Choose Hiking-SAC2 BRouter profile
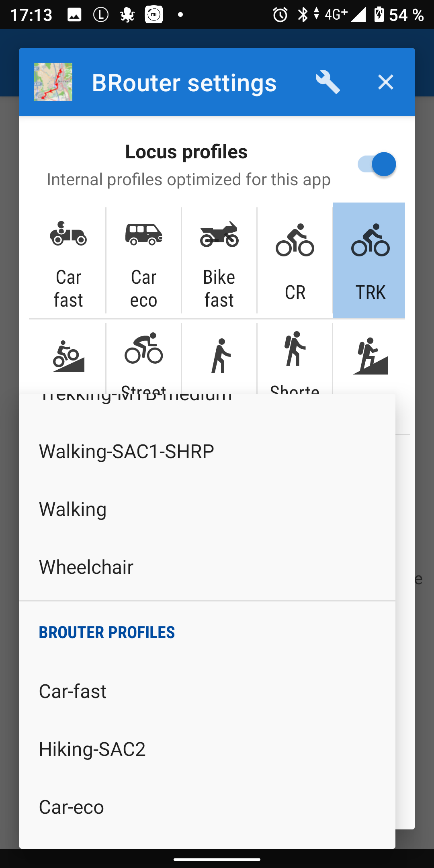 [92, 749]
